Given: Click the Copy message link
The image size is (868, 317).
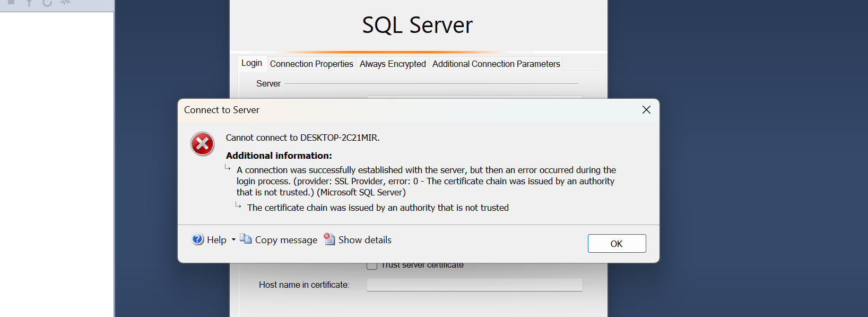Looking at the screenshot, I should [x=286, y=239].
